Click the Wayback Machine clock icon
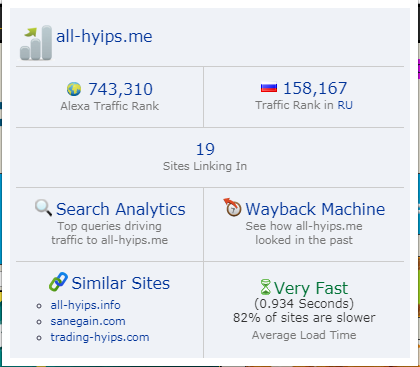 (x=232, y=207)
